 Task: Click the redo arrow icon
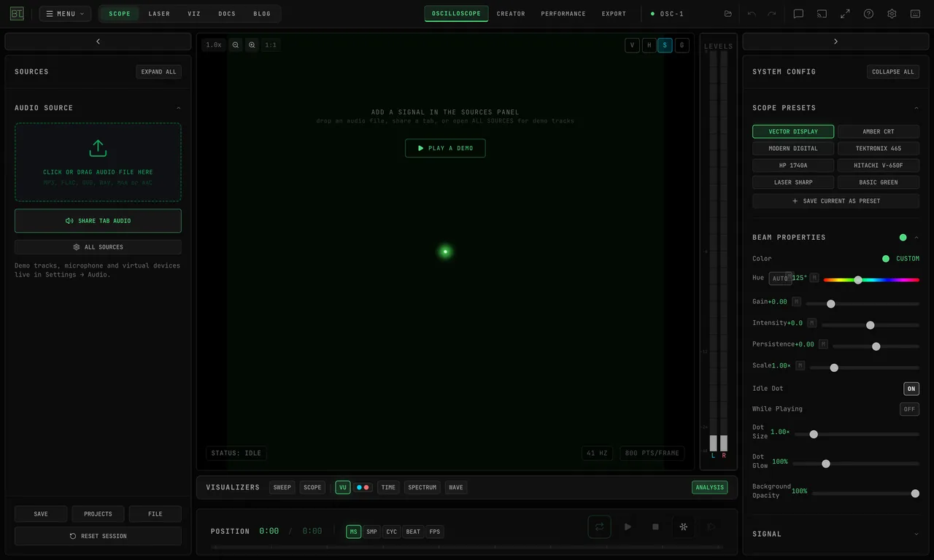771,14
